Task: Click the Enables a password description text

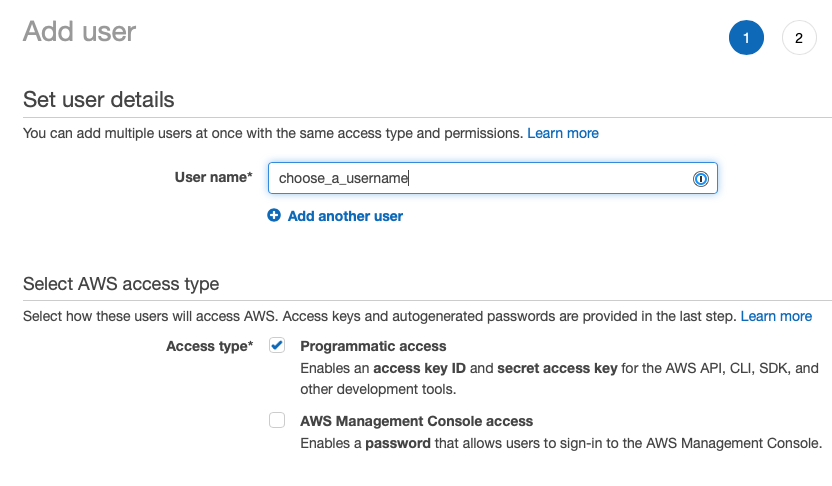Action: coord(560,443)
